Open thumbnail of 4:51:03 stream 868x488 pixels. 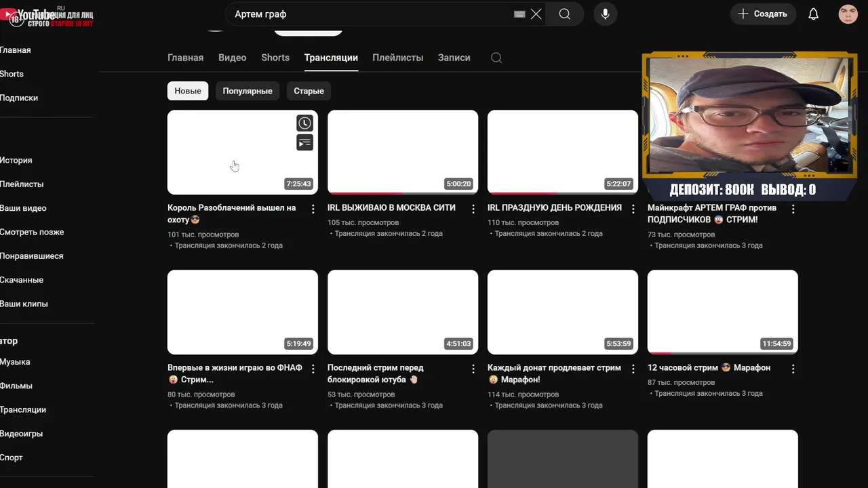(403, 312)
